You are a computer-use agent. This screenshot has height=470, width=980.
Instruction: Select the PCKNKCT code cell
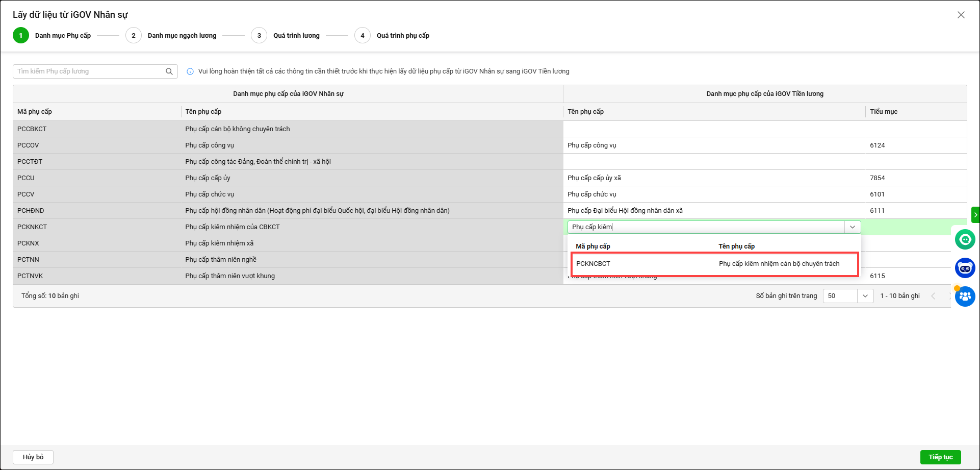[97, 227]
